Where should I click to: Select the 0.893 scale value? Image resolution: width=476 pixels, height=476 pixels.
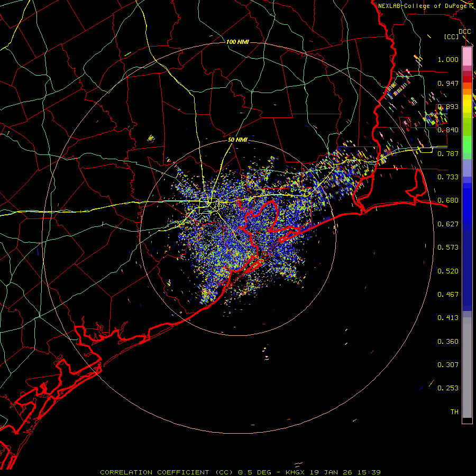click(x=448, y=106)
